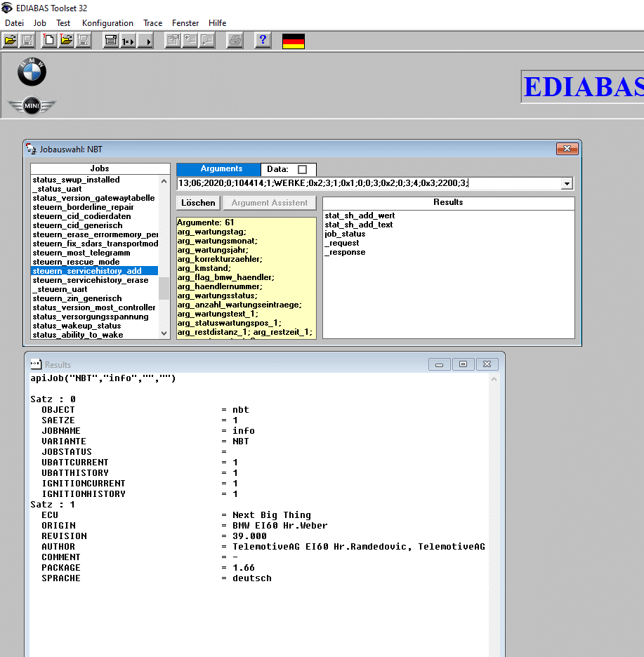Image resolution: width=644 pixels, height=657 pixels.
Task: Click the job selection window icon
Action: [x=110, y=41]
